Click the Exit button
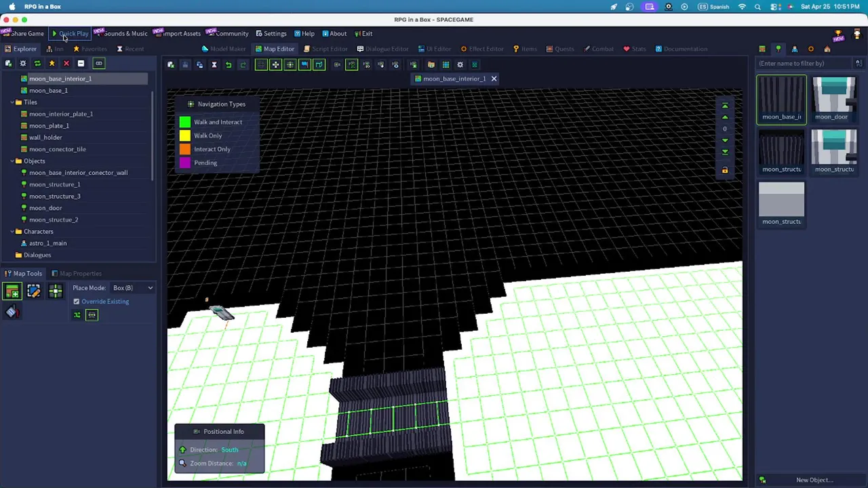 363,34
